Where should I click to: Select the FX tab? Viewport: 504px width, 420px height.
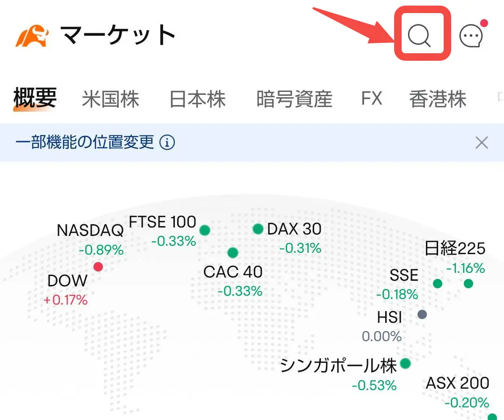[372, 99]
